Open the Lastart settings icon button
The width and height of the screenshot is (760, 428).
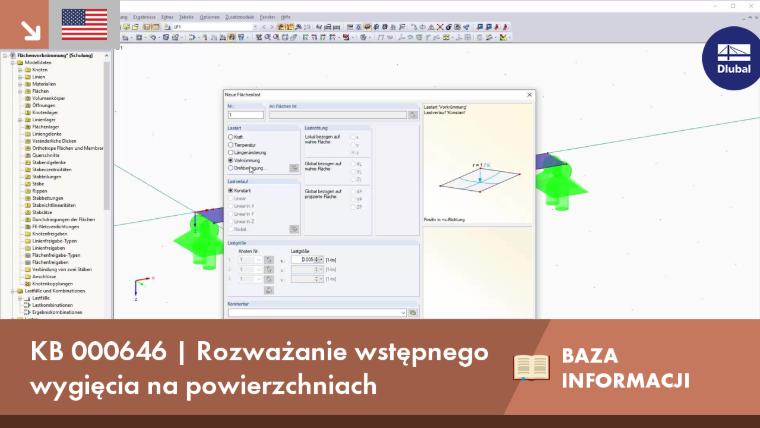click(294, 168)
